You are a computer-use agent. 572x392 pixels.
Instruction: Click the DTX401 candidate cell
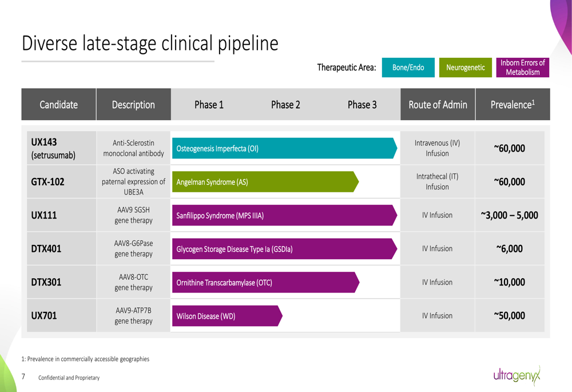62,248
